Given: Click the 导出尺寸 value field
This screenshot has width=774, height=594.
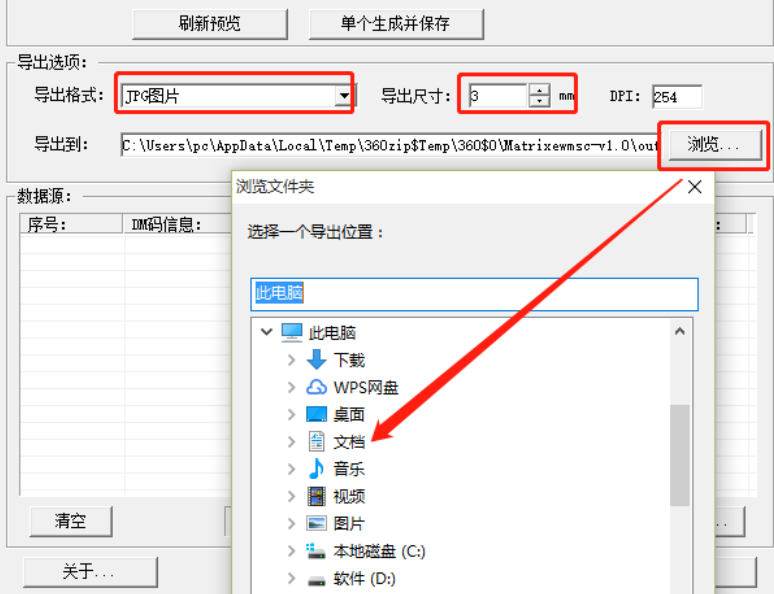Looking at the screenshot, I should 498,95.
